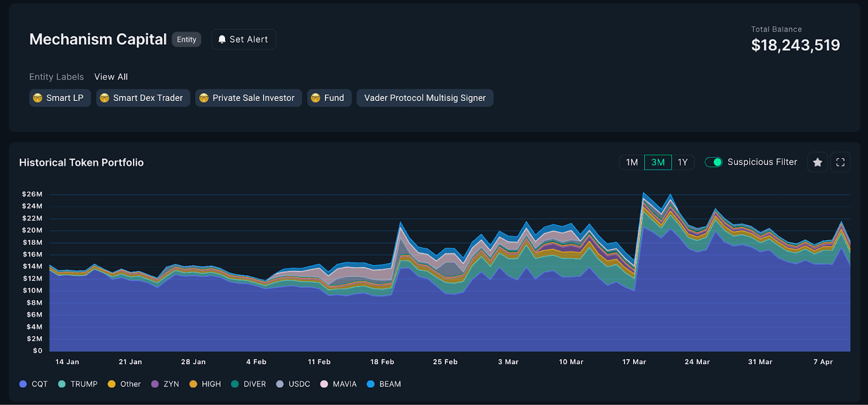
Task: Toggle the MAVIA series legend label
Action: (x=344, y=384)
